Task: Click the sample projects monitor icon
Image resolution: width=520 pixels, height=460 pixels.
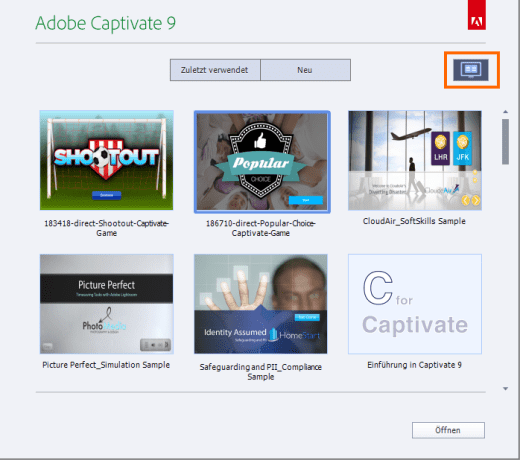Action: click(471, 70)
